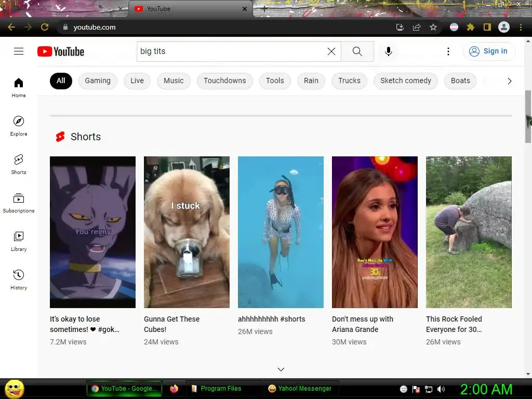The width and height of the screenshot is (532, 399).
Task: Install app via the address bar download icon
Action: coord(400,27)
